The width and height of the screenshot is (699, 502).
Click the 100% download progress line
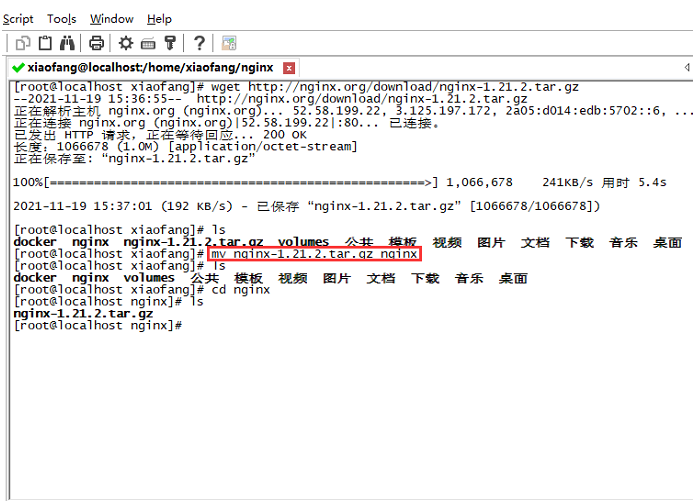pos(340,182)
